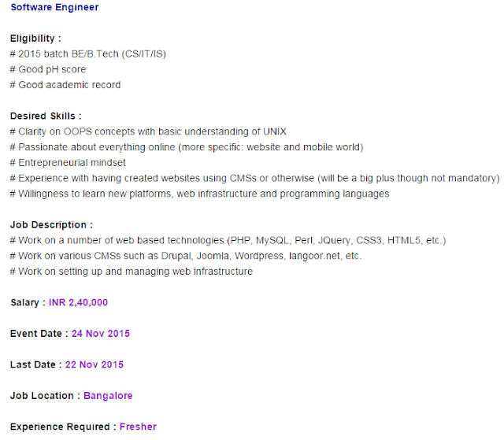The height and width of the screenshot is (440, 504).
Task: Click the 24 Nov 2015 event date
Action: 101,334
